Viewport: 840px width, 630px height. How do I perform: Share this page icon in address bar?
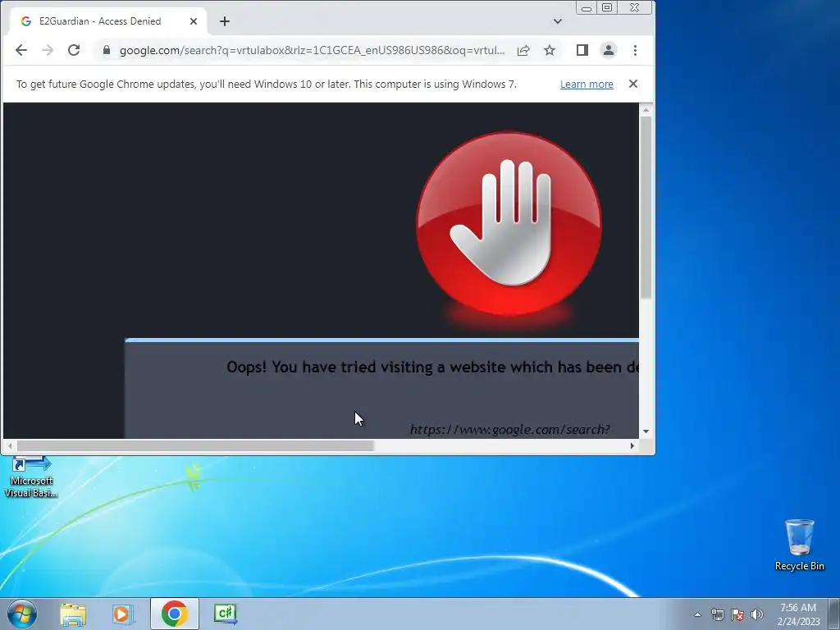pos(523,50)
